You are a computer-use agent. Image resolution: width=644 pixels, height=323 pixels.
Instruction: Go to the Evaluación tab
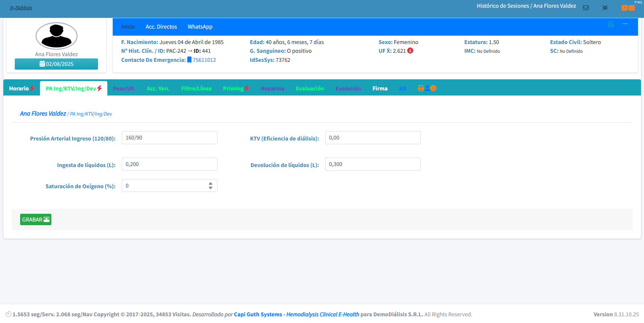tap(310, 88)
